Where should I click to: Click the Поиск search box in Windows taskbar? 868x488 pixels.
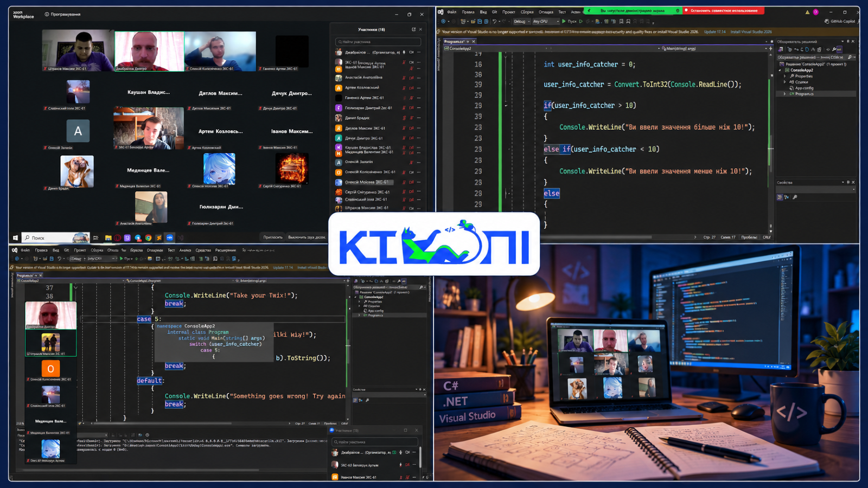54,237
